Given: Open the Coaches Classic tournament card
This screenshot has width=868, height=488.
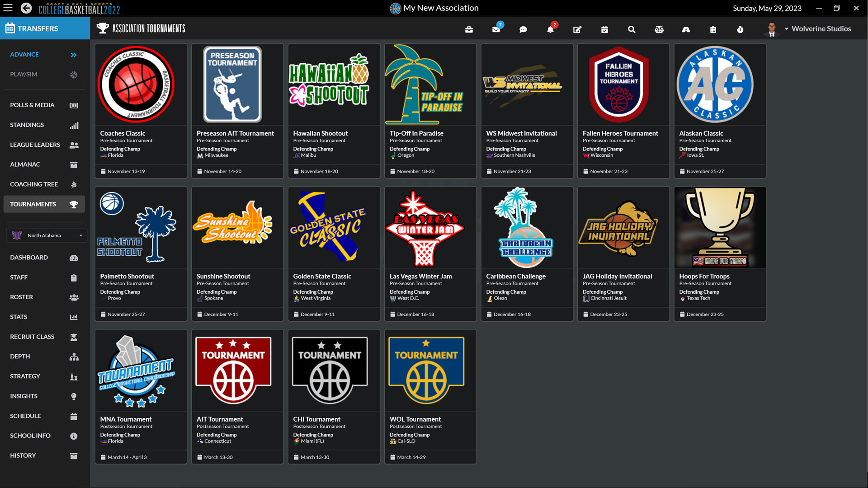Looking at the screenshot, I should 141,111.
